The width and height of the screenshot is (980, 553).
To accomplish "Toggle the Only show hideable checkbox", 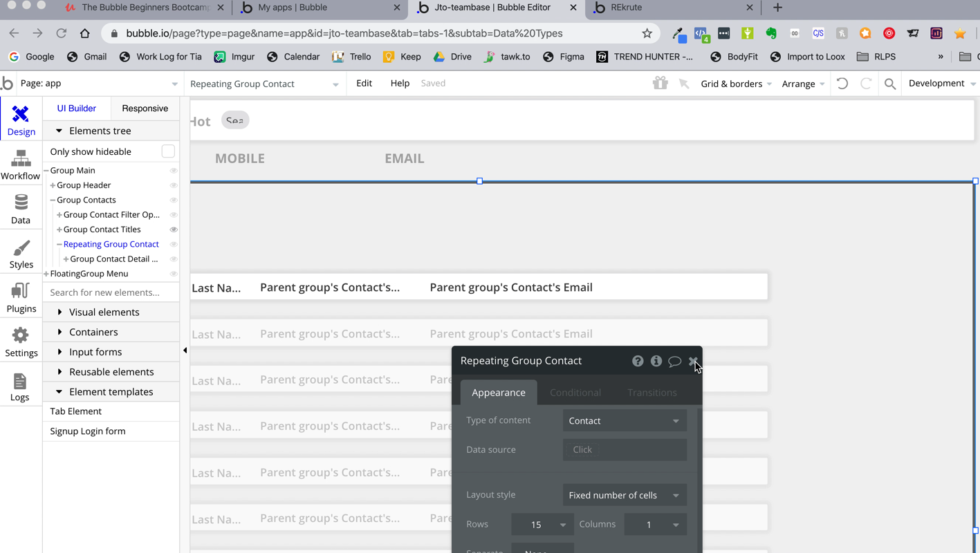I will pos(168,151).
